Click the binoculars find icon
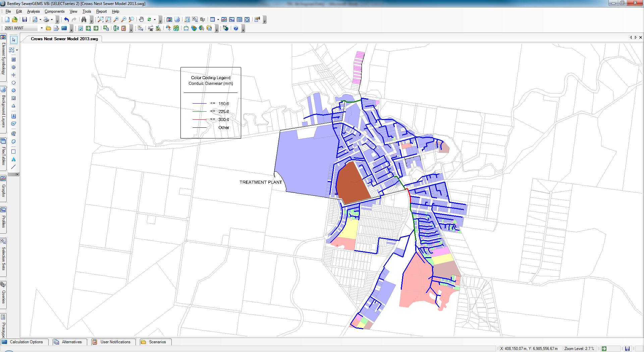Image resolution: width=644 pixels, height=352 pixels. click(x=84, y=19)
